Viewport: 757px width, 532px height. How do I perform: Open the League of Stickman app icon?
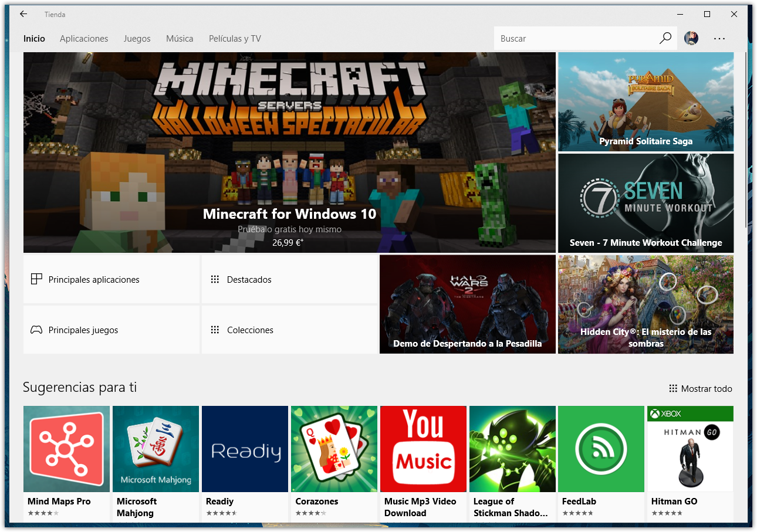512,449
